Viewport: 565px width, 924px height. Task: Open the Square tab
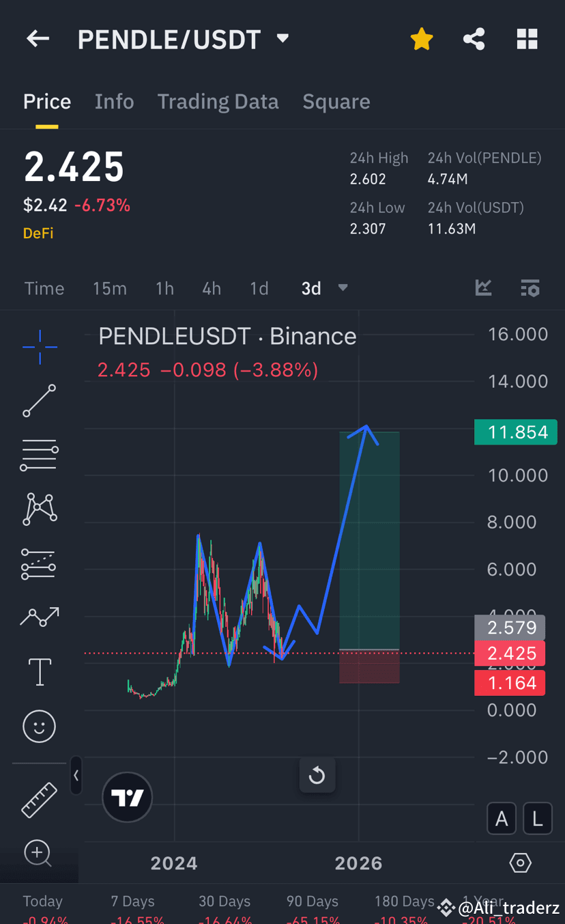point(336,102)
